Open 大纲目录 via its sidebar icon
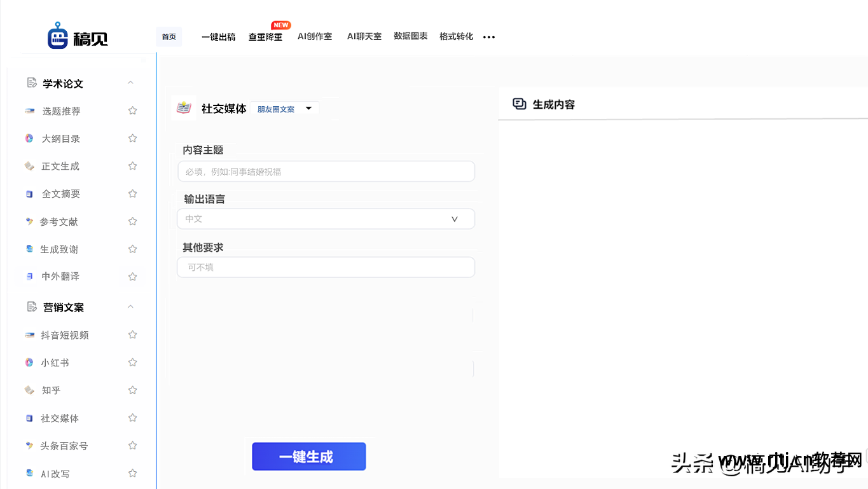The height and width of the screenshot is (489, 868). coord(29,138)
